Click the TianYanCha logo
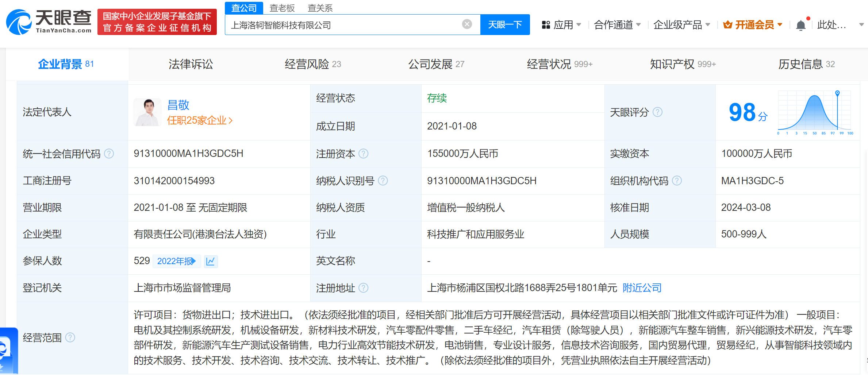The width and height of the screenshot is (868, 375). coord(49,22)
